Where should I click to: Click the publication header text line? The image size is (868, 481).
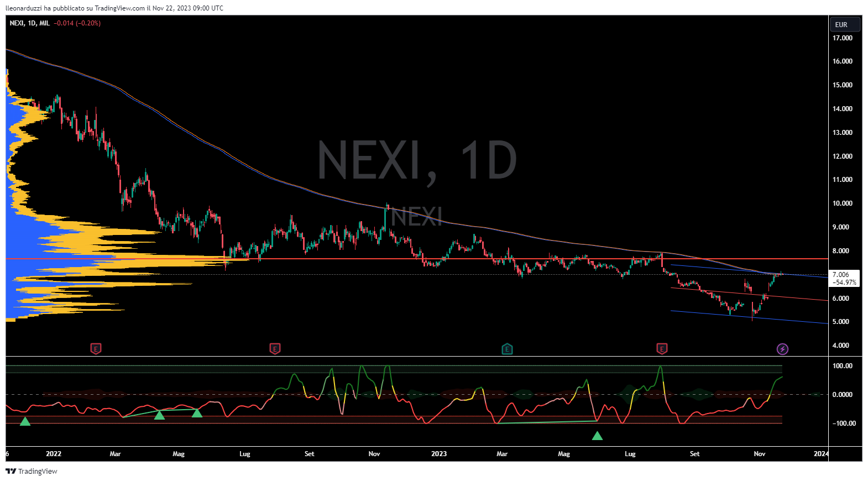pyautogui.click(x=114, y=8)
